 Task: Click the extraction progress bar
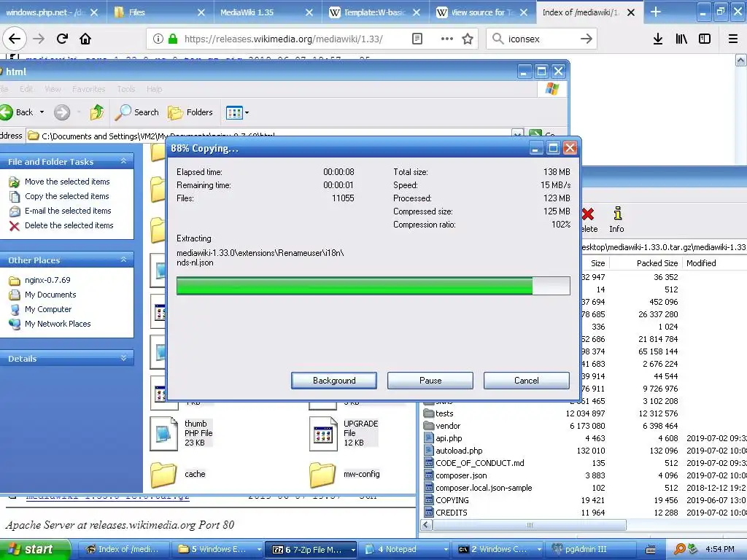pyautogui.click(x=373, y=286)
